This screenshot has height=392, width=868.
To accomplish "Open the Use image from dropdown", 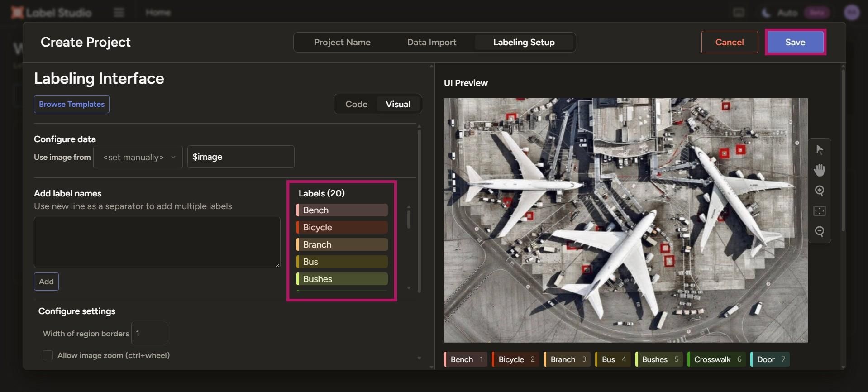I will coord(138,157).
